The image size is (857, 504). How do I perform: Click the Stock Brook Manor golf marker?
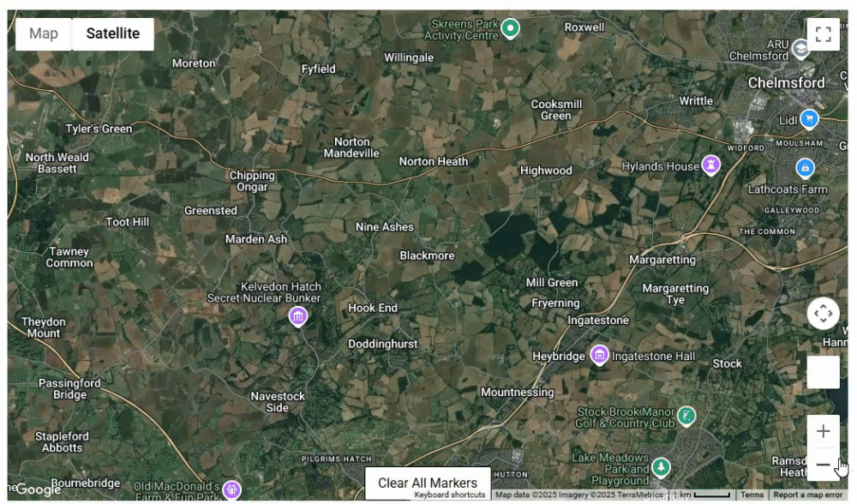(x=686, y=416)
